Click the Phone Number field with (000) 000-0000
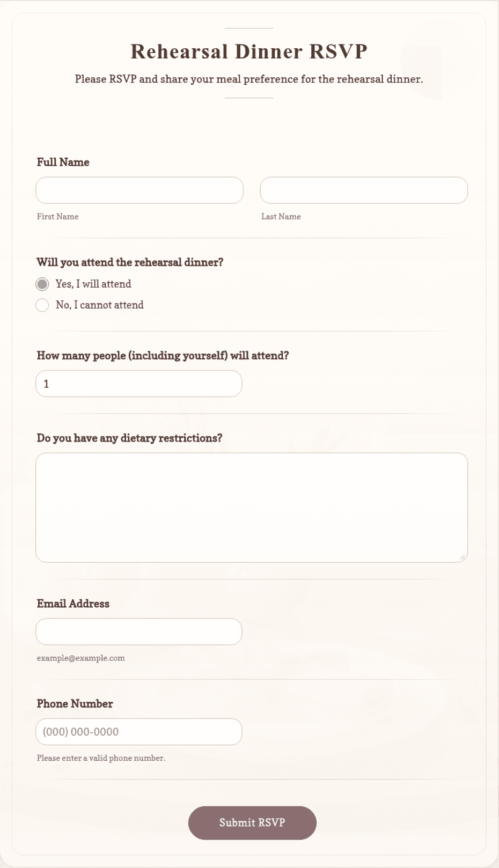This screenshot has width=499, height=868. coord(139,732)
